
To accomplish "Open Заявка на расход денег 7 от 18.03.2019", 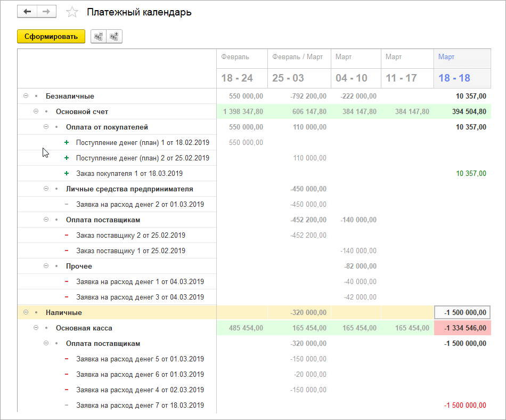I will [140, 405].
